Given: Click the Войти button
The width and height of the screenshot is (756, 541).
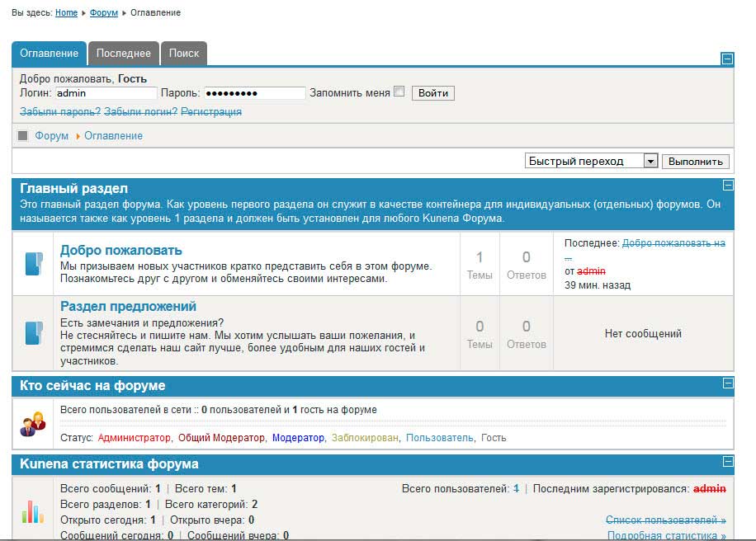Looking at the screenshot, I should (433, 93).
